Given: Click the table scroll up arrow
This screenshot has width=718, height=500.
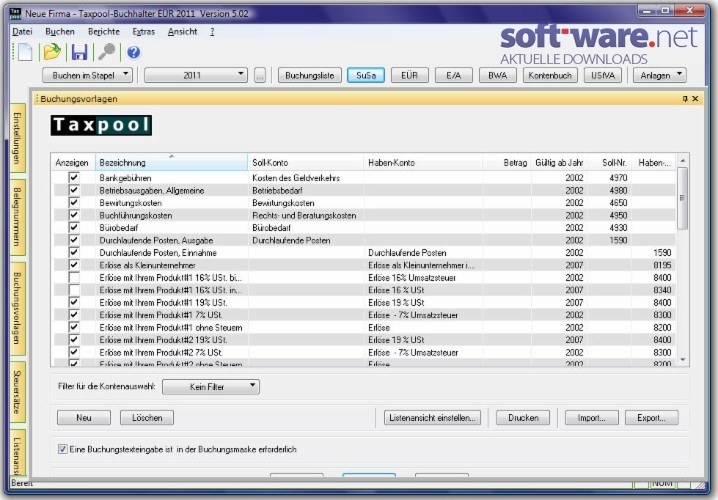Looking at the screenshot, I should [683, 160].
